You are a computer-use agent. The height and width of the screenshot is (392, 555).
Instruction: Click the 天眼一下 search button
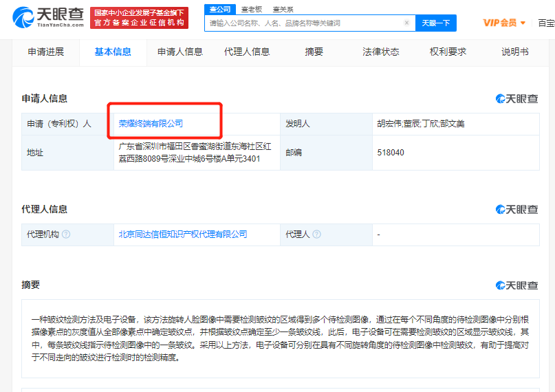point(436,23)
